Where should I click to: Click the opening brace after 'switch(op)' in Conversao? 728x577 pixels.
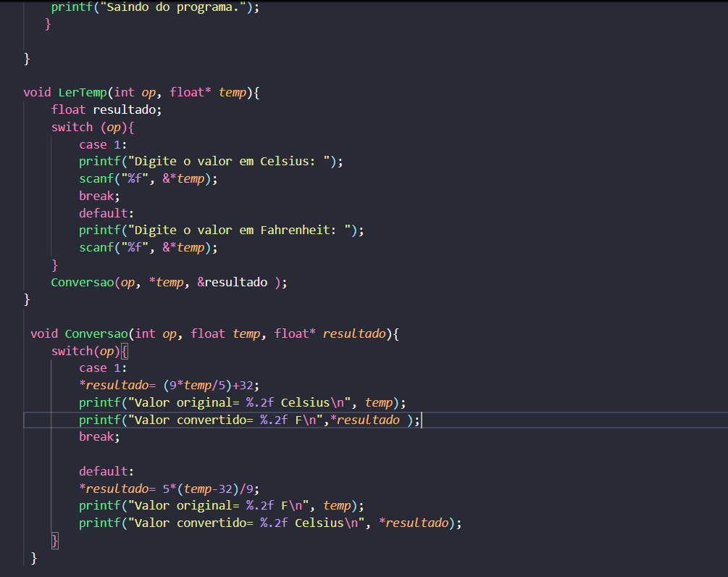124,352
